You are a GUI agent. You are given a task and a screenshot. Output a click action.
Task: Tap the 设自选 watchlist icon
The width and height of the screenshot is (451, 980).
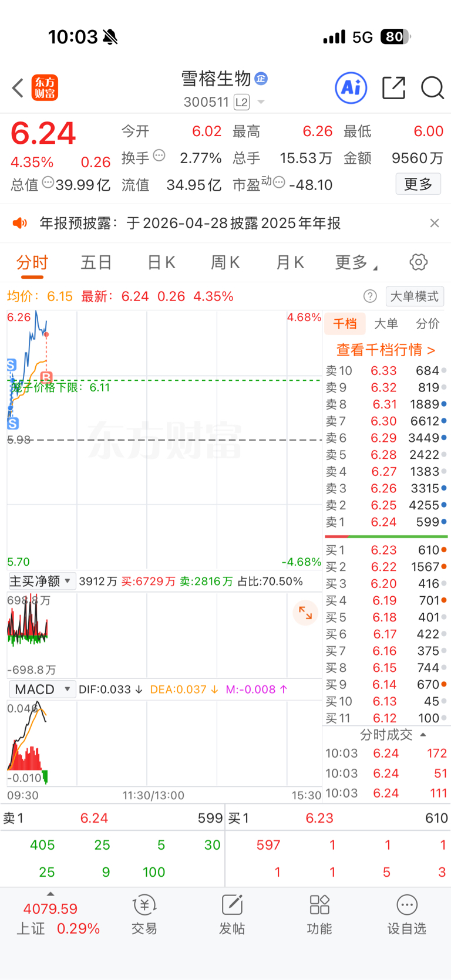tap(406, 914)
